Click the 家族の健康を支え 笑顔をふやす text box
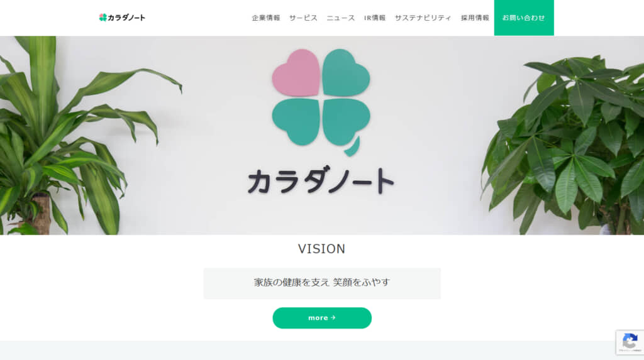This screenshot has height=360, width=644. [x=322, y=283]
